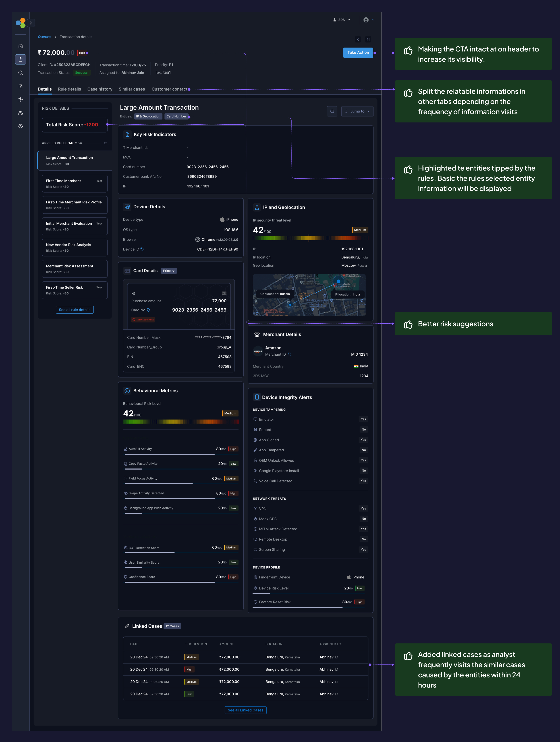The height and width of the screenshot is (742, 560).
Task: Click the tag icon next to Device ID
Action: (142, 249)
